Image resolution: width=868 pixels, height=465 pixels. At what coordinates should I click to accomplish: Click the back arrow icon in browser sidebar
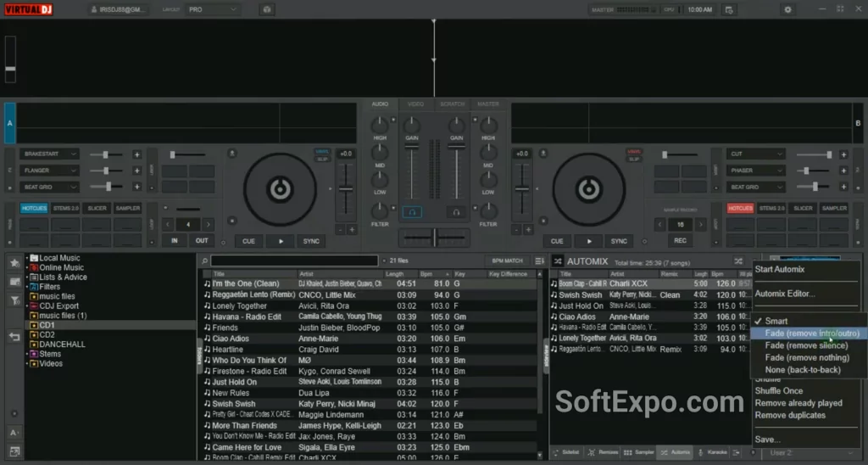click(x=15, y=337)
